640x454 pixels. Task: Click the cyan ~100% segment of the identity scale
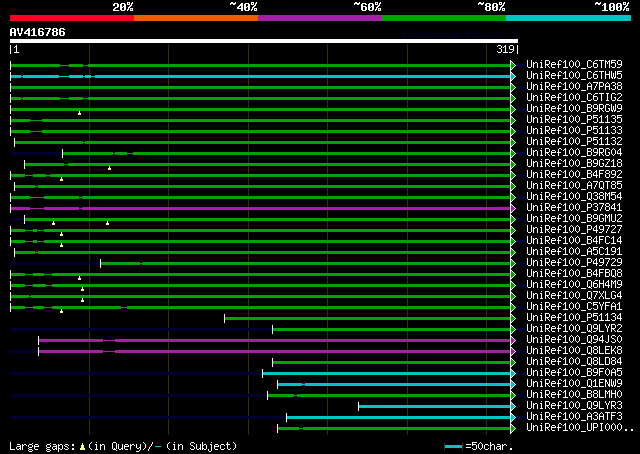[569, 18]
